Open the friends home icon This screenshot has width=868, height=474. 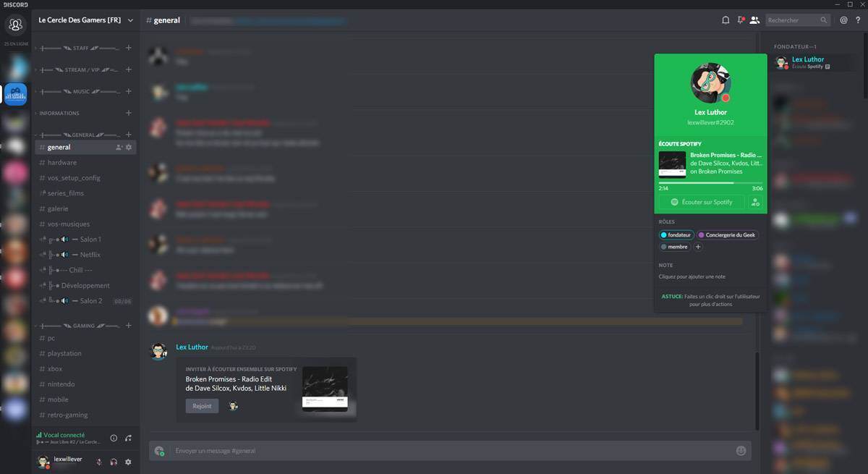click(x=14, y=25)
